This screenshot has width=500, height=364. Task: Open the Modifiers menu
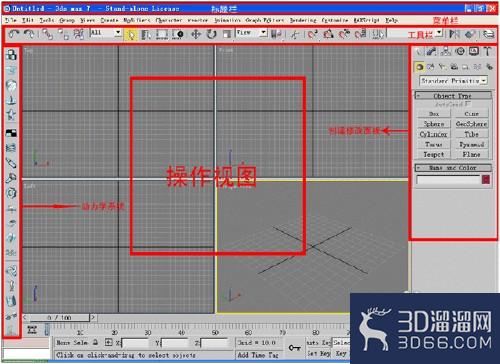136,20
